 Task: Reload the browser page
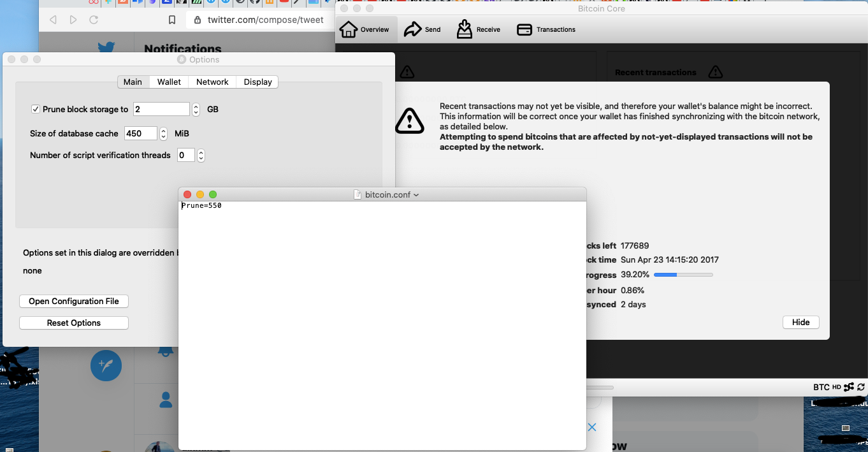[x=94, y=20]
